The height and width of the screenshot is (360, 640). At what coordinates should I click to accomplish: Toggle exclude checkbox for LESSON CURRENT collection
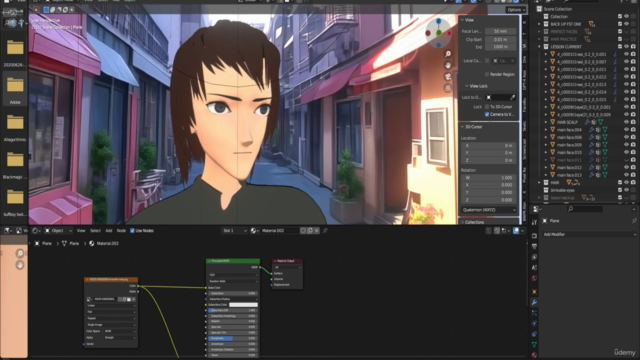coord(620,47)
